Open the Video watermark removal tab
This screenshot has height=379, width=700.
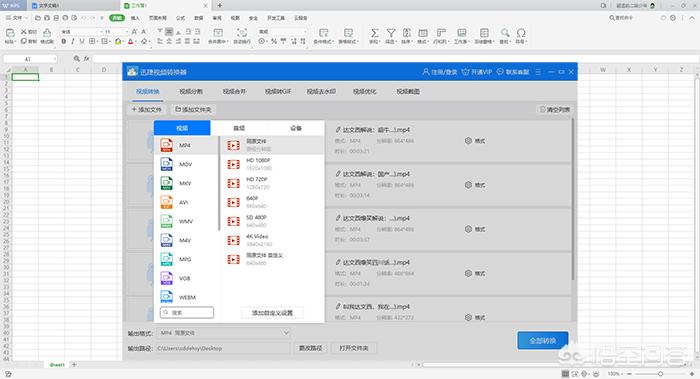[321, 91]
